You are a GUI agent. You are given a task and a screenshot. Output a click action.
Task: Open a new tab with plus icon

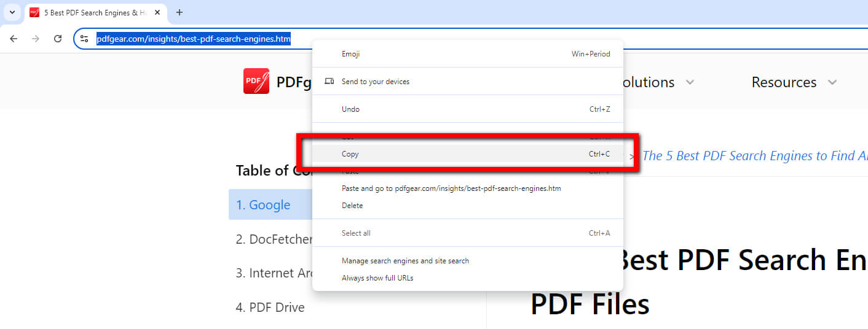tap(180, 12)
